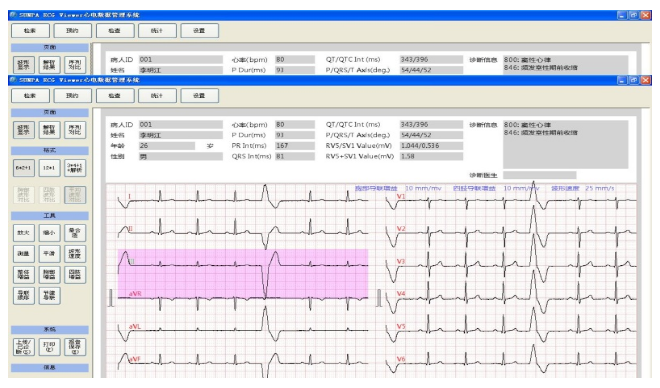
Task: Open the 波形速度 waveform speed tool
Action: [x=75, y=254]
